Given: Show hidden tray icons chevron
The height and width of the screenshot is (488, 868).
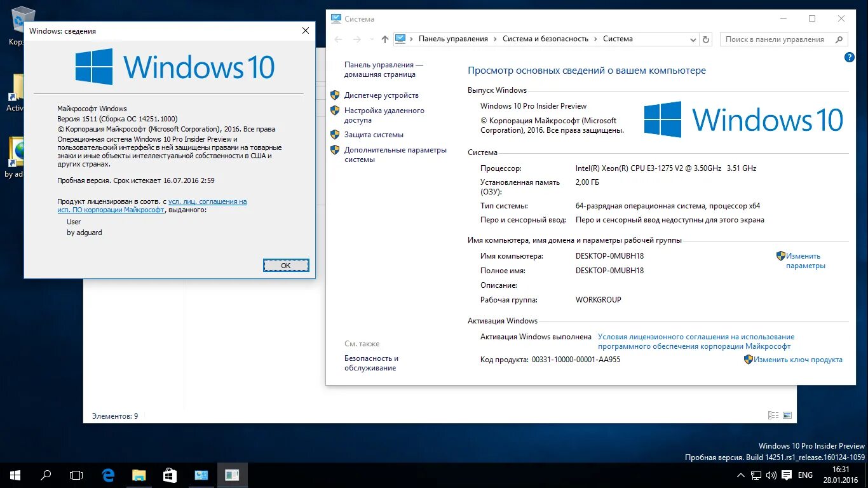Looking at the screenshot, I should pyautogui.click(x=741, y=475).
